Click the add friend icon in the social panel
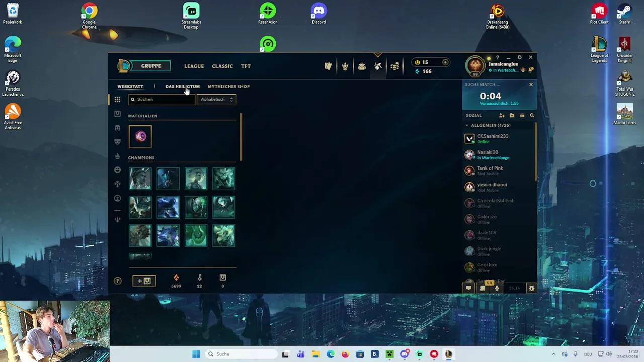The height and width of the screenshot is (362, 644). (502, 115)
